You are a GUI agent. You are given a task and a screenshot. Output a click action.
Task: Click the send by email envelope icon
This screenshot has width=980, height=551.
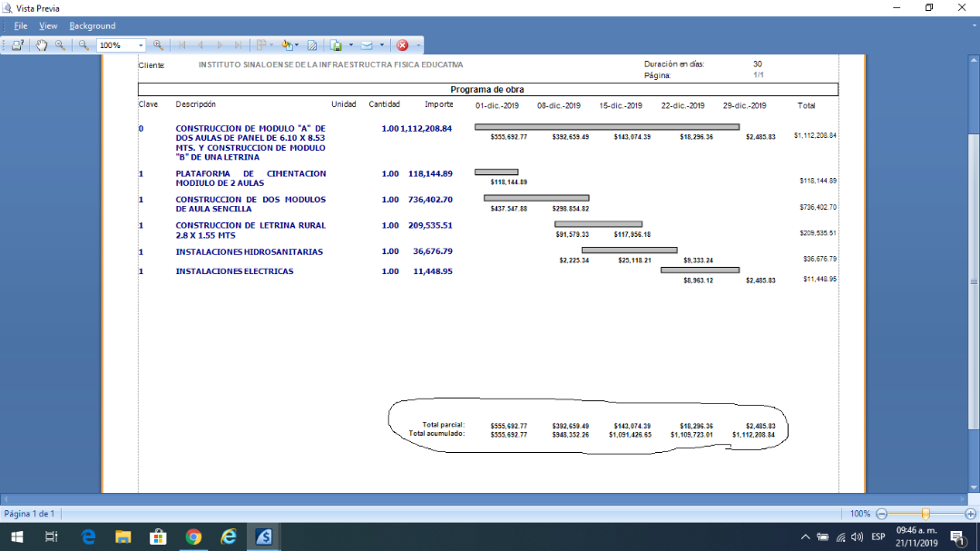pyautogui.click(x=367, y=44)
